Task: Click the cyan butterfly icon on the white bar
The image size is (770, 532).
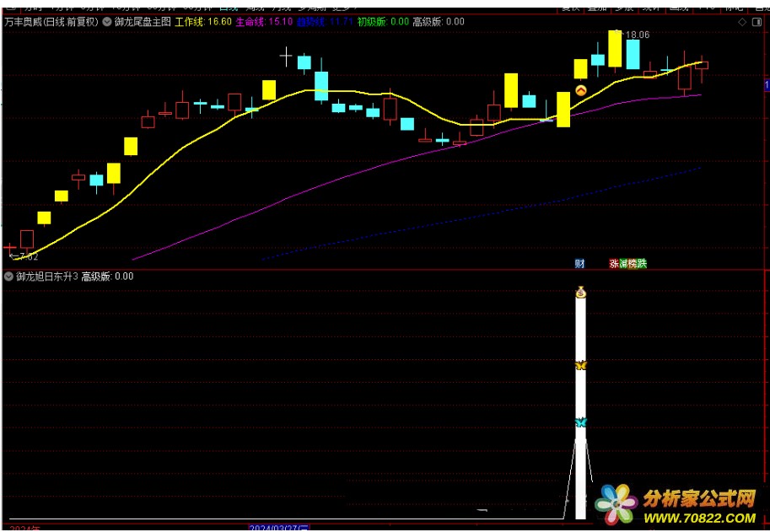Action: 581,422
